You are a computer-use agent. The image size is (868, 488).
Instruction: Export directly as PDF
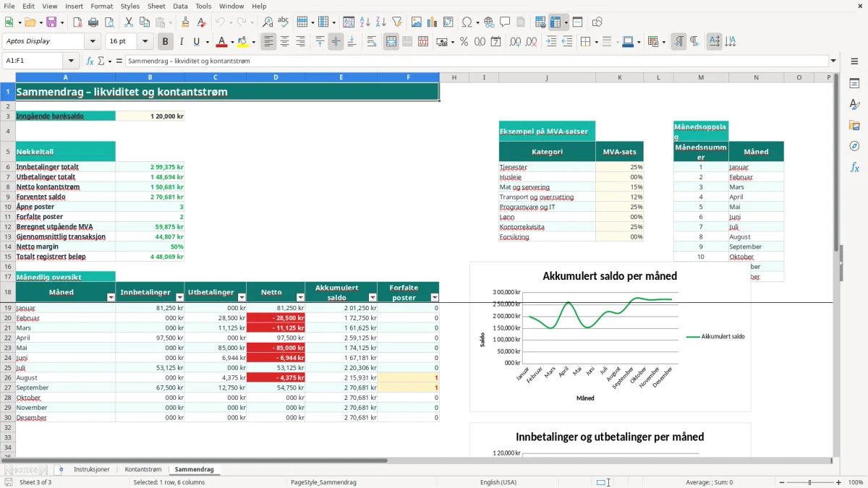pyautogui.click(x=78, y=22)
